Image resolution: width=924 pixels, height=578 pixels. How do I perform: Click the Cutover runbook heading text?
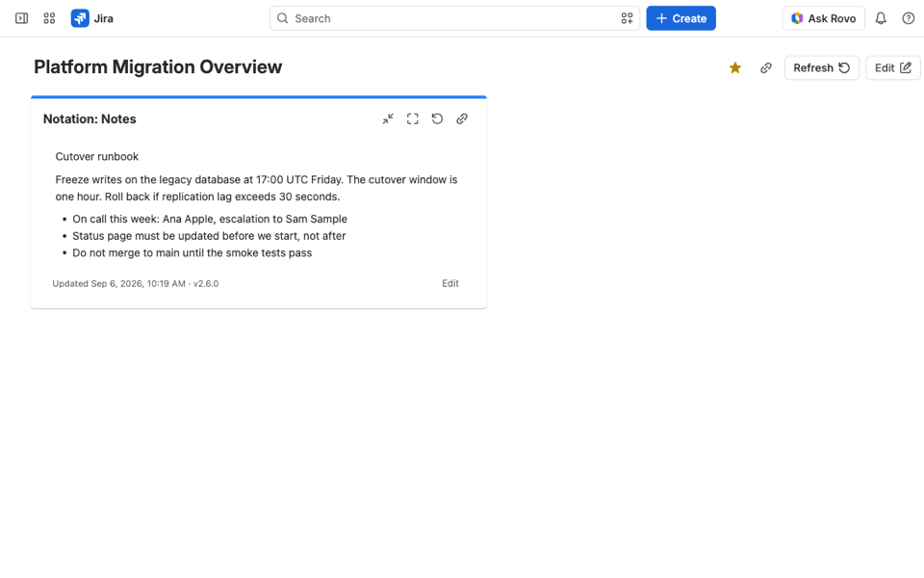pos(96,157)
